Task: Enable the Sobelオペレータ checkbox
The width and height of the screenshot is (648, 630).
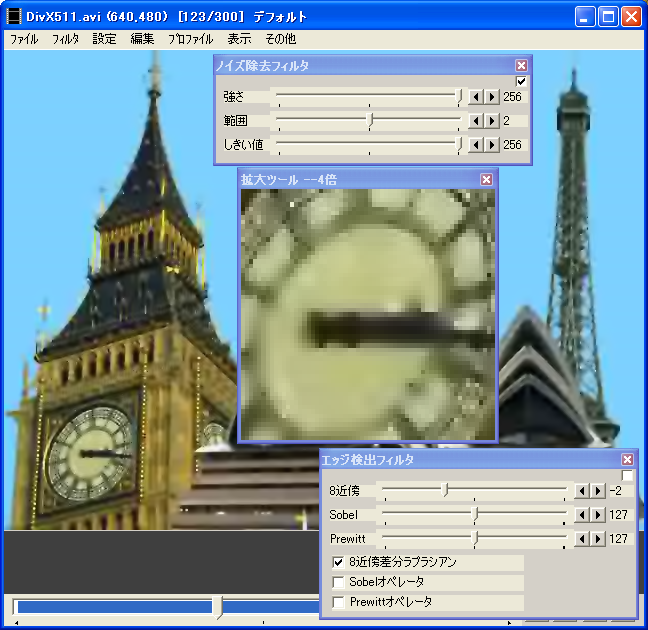Action: click(339, 582)
